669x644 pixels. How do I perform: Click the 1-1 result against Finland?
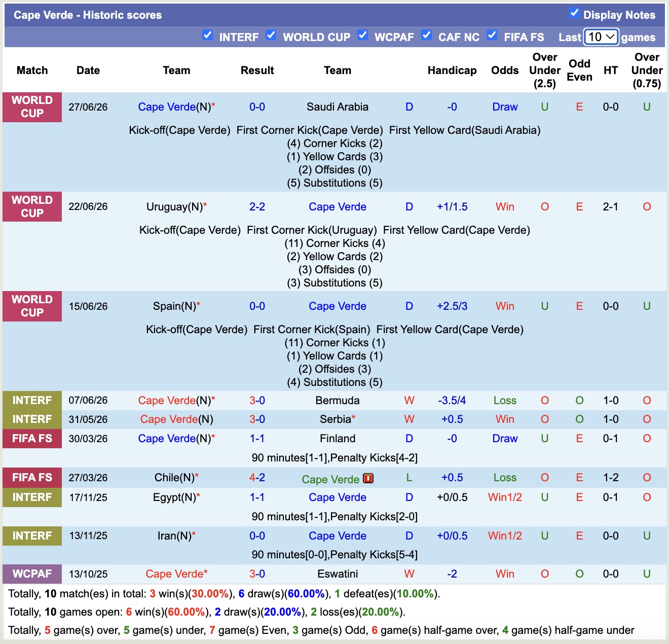click(x=257, y=439)
